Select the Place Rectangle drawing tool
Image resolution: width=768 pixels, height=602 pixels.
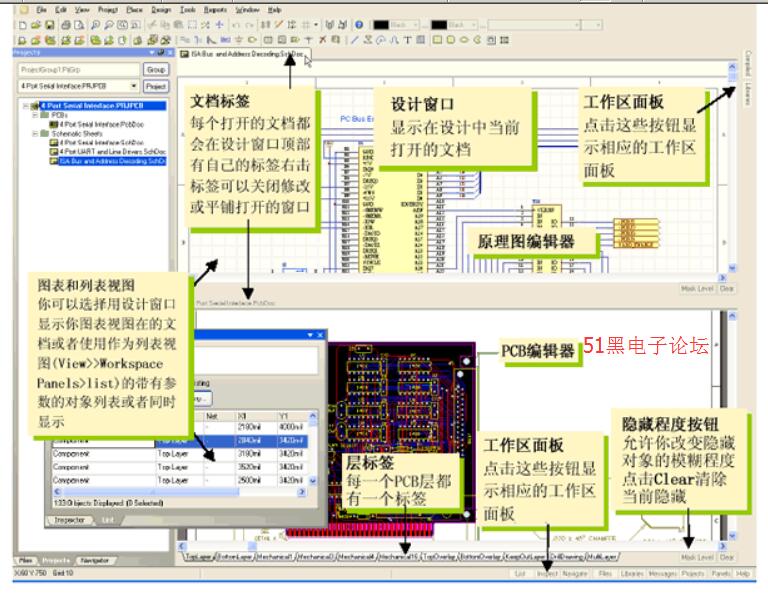[x=437, y=40]
